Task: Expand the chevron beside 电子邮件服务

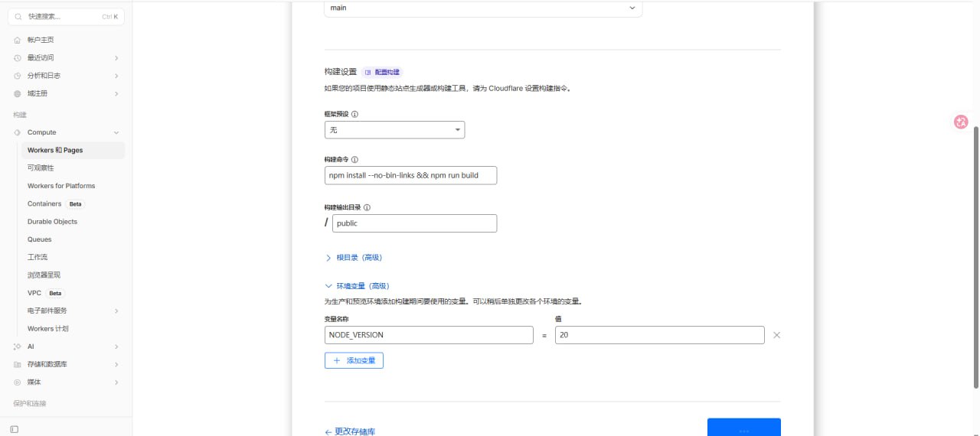Action: click(x=116, y=311)
